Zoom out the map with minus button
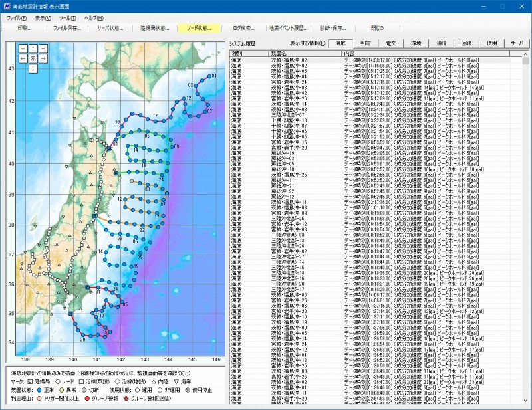 pos(43,49)
